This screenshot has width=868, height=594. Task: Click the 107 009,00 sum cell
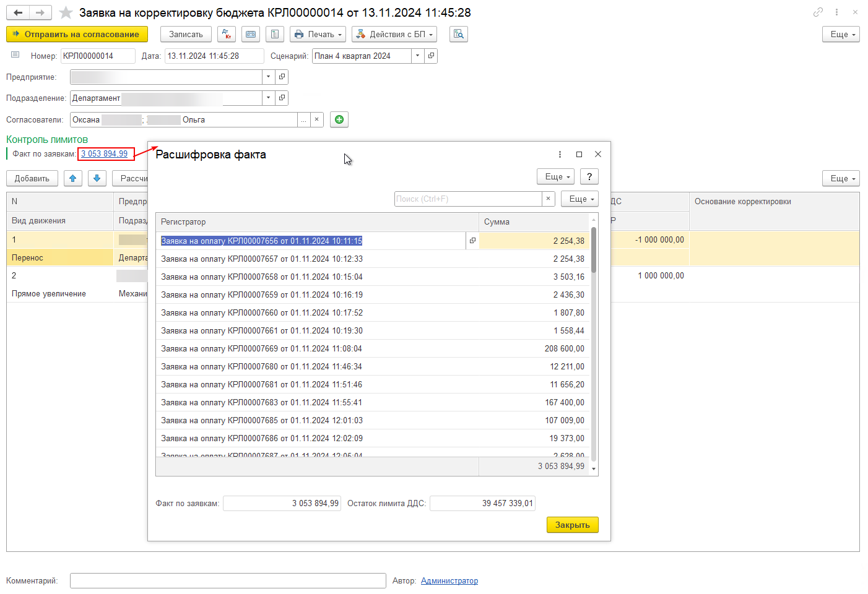coord(534,420)
